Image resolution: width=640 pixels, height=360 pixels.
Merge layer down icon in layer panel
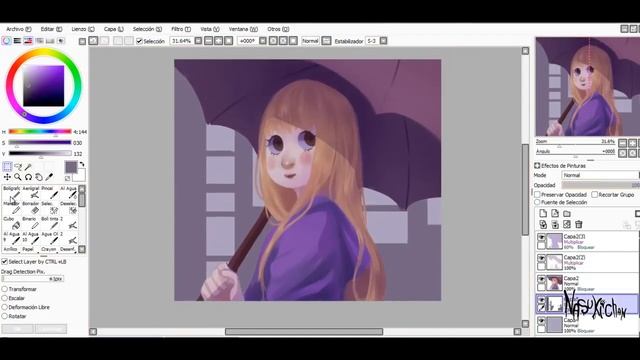pyautogui.click(x=555, y=224)
